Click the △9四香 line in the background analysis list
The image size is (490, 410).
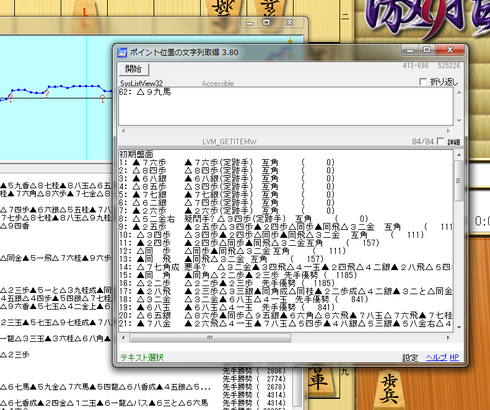click(x=15, y=226)
